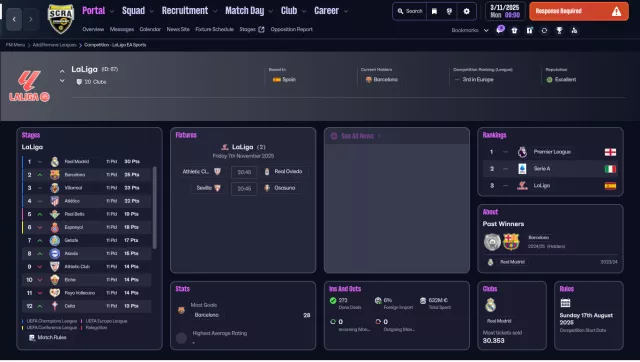Click the Real Madrid crest in standings
The width and height of the screenshot is (640, 362).
coord(55,162)
